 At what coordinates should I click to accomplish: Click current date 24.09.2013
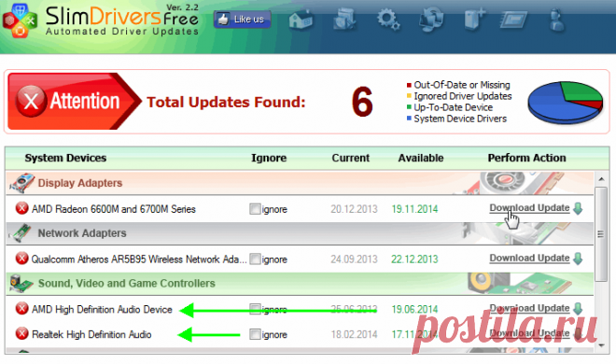click(x=354, y=259)
